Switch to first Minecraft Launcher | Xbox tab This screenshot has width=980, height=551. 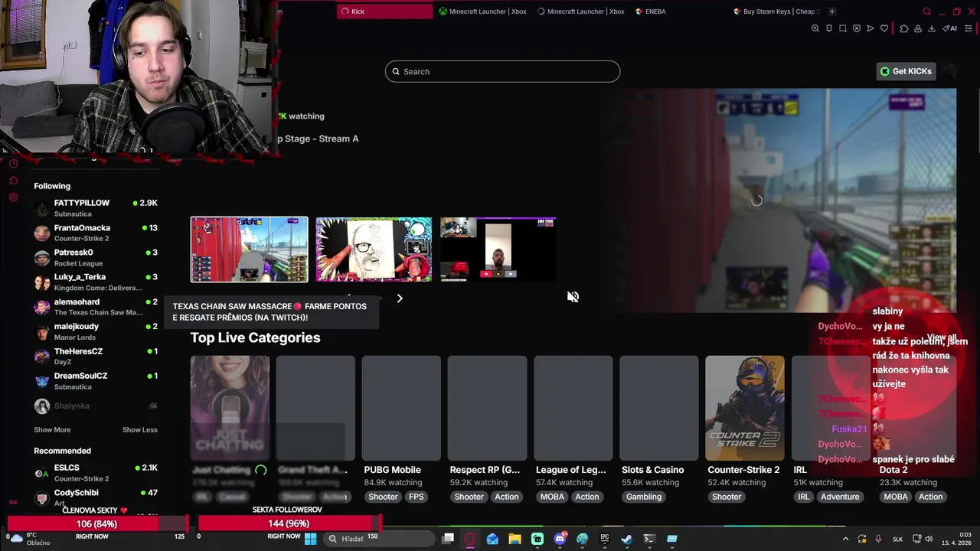pos(482,11)
